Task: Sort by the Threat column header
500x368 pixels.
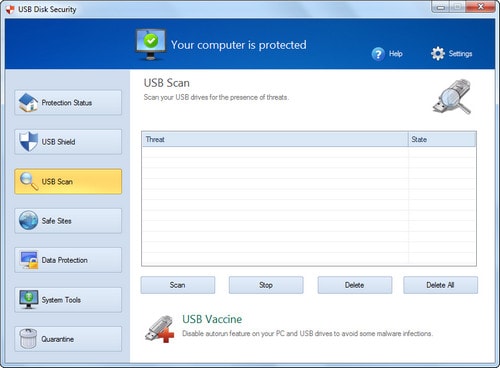Action: tap(275, 139)
